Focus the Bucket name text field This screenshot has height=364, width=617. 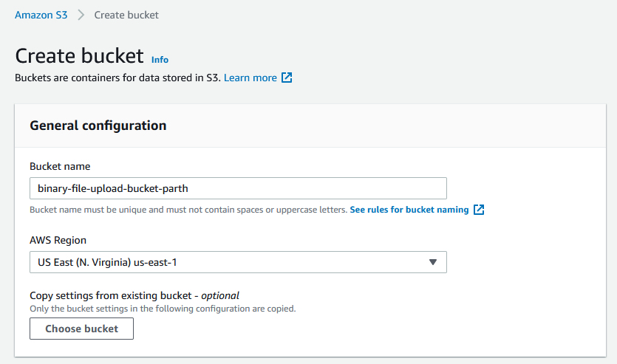click(238, 188)
